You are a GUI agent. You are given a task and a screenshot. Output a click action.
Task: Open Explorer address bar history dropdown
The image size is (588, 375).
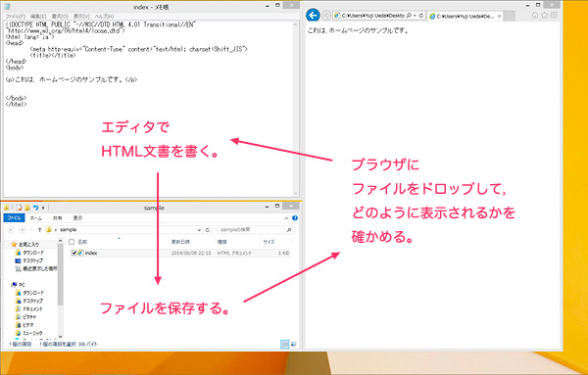[x=199, y=230]
